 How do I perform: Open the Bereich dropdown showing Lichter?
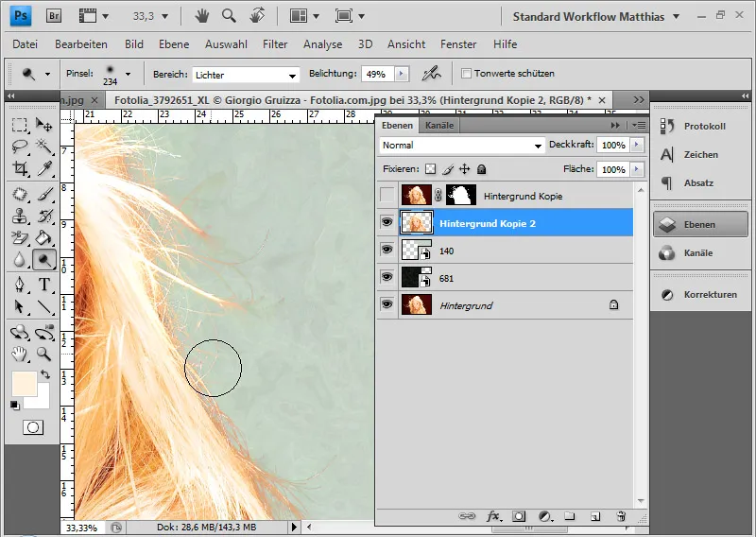[246, 75]
